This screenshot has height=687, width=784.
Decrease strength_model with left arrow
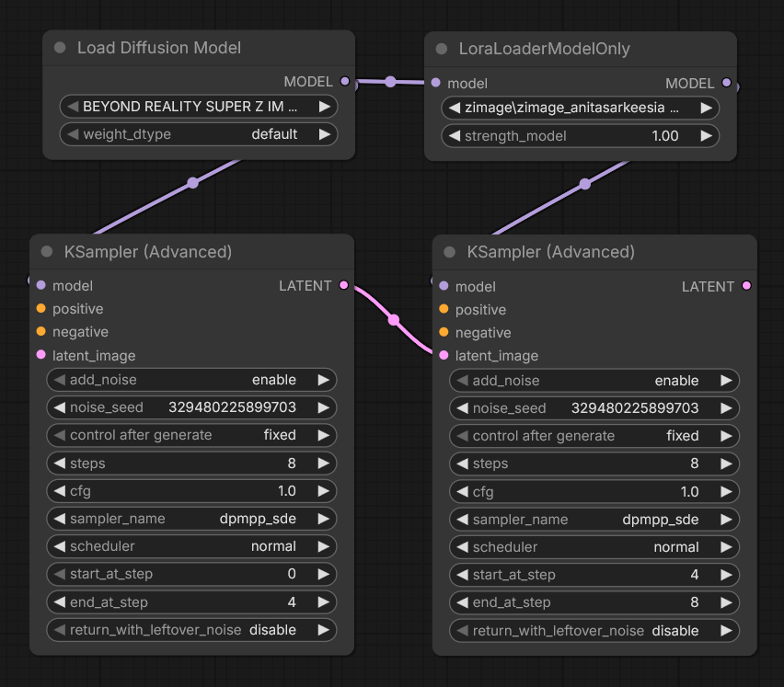455,136
